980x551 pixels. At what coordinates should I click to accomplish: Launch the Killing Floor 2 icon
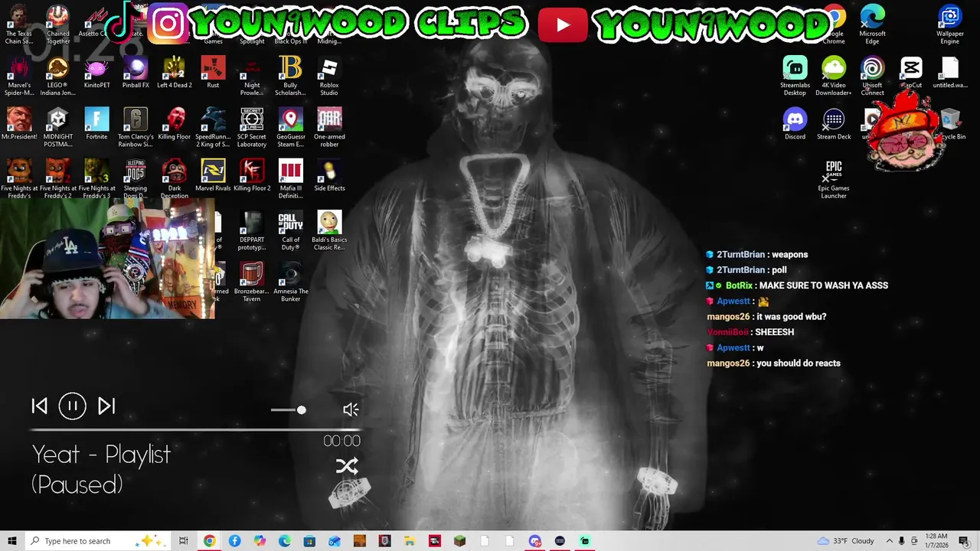point(252,175)
